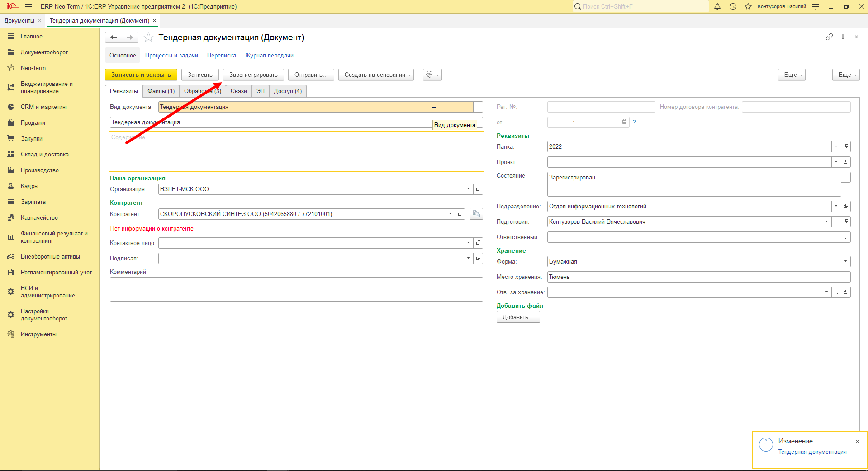Expand Папка dropdown list
The width and height of the screenshot is (868, 471).
point(836,146)
